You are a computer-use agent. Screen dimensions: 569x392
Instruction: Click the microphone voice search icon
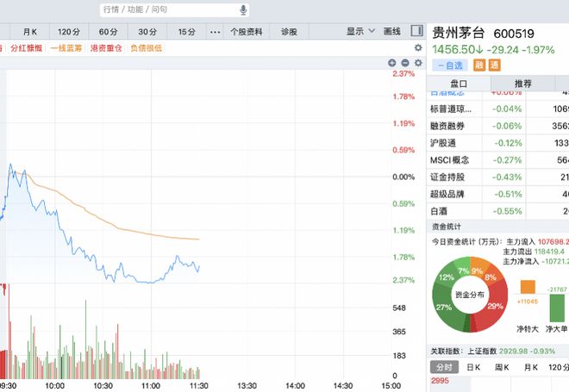coord(244,9)
